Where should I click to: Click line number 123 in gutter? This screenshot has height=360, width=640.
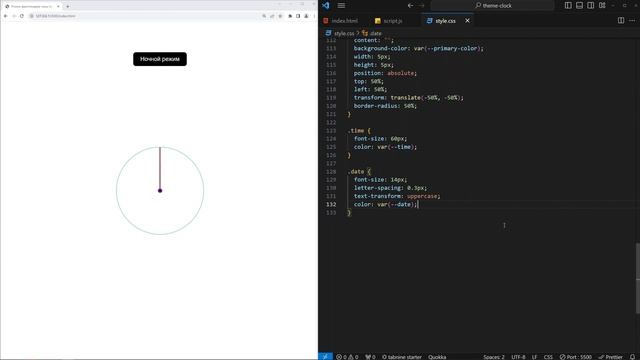tap(331, 131)
